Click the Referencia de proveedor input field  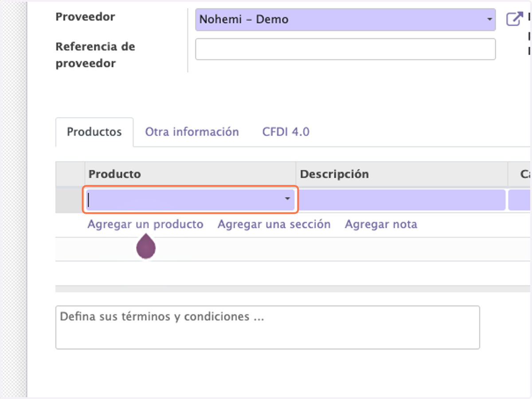(x=345, y=49)
